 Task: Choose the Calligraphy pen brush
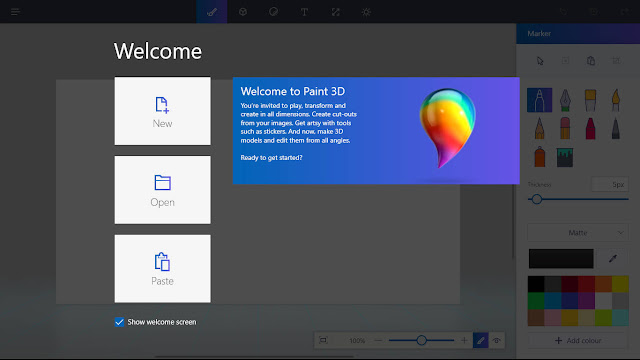point(565,100)
